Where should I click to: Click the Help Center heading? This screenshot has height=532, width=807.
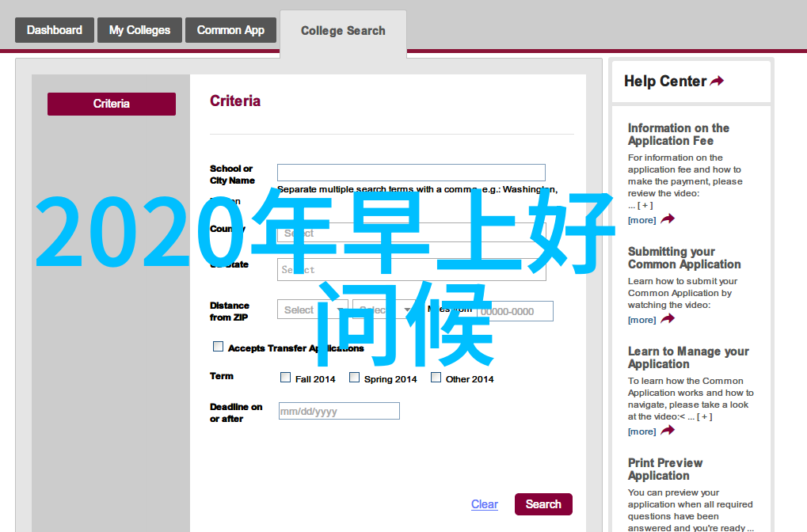point(665,82)
